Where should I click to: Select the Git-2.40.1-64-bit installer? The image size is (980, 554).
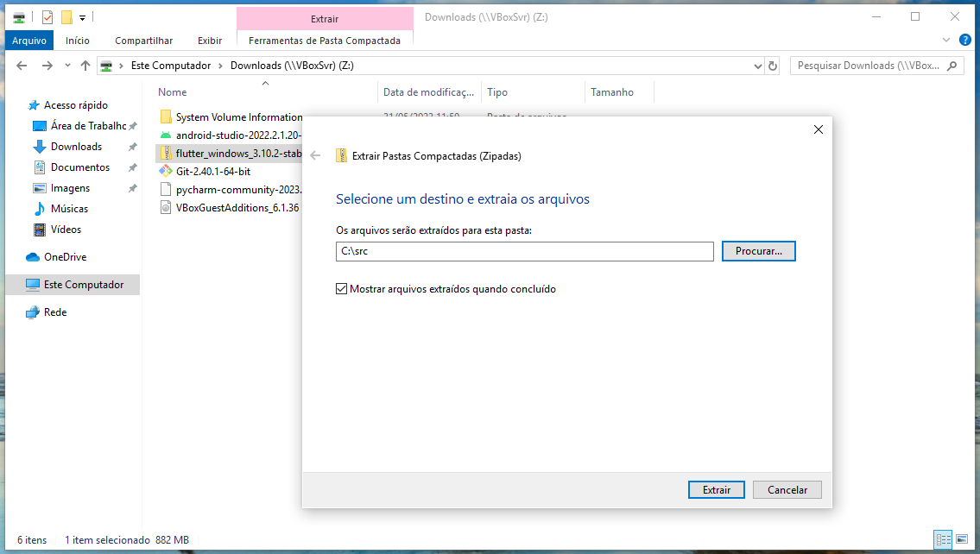pos(213,171)
